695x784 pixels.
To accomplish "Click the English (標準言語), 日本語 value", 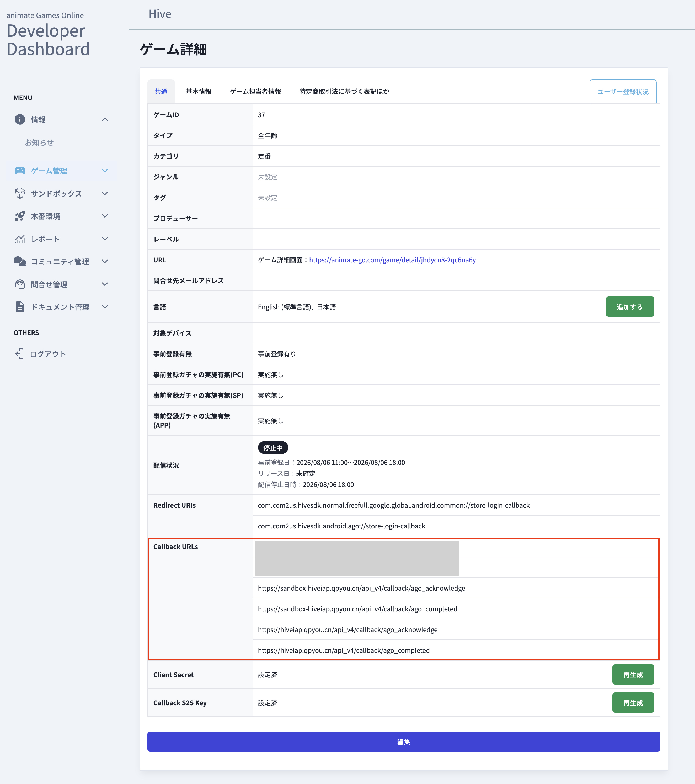I will tap(297, 307).
